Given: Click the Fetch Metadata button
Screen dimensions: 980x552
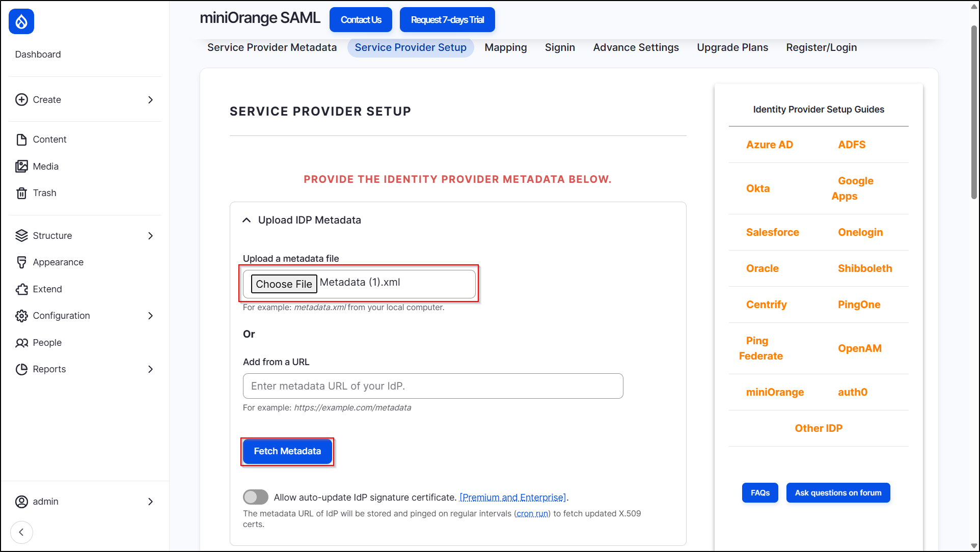Looking at the screenshot, I should tap(287, 451).
